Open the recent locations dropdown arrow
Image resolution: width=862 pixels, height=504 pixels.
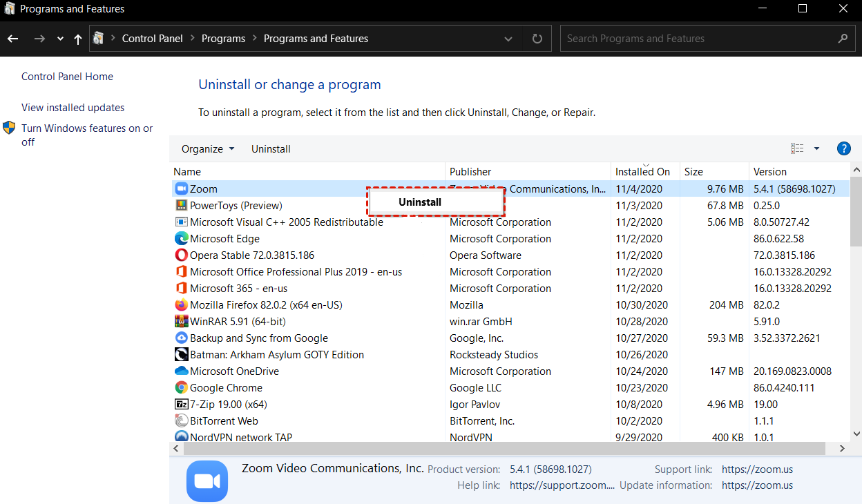[61, 39]
